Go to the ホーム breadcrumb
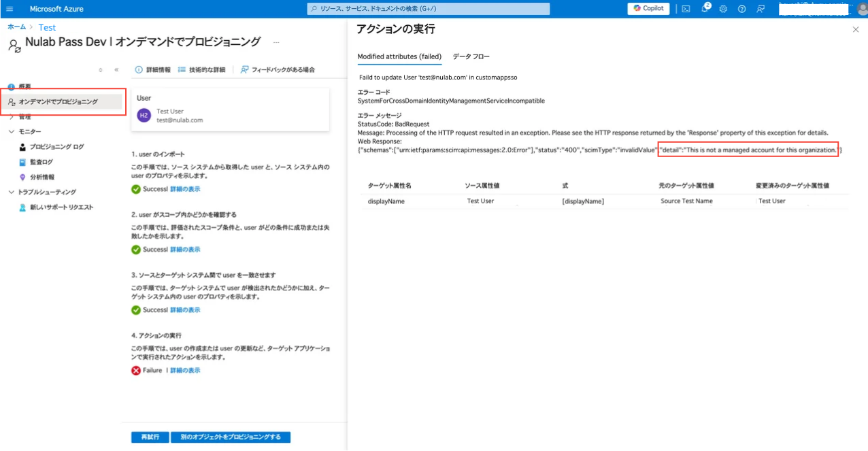 [16, 27]
